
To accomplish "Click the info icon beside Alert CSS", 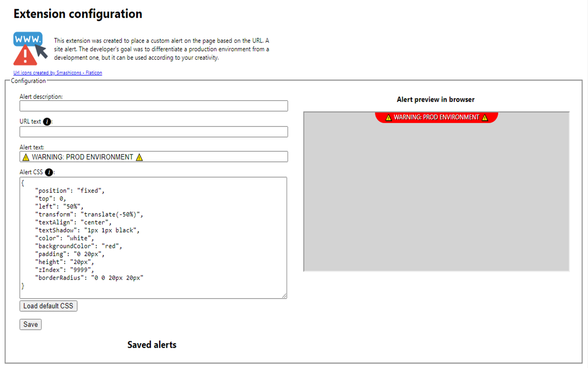I will click(48, 172).
